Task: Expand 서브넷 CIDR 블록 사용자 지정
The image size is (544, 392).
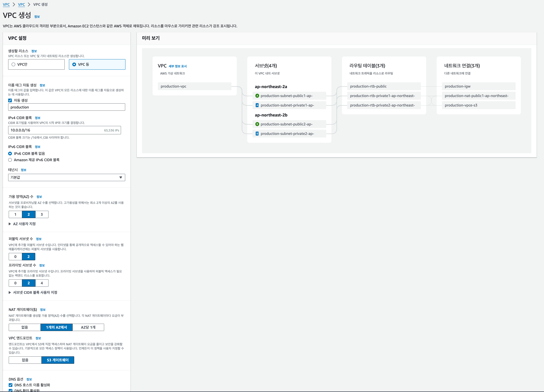Action: click(35, 292)
